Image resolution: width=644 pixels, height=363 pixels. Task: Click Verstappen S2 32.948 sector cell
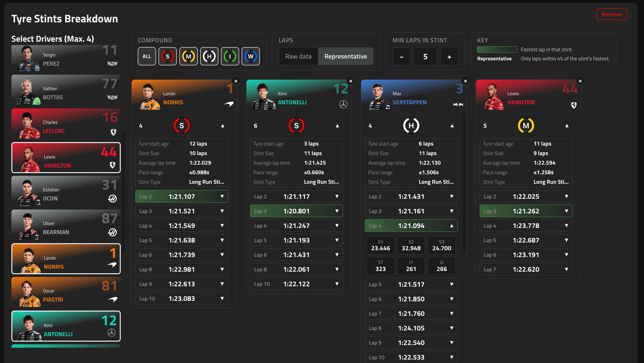point(411,245)
